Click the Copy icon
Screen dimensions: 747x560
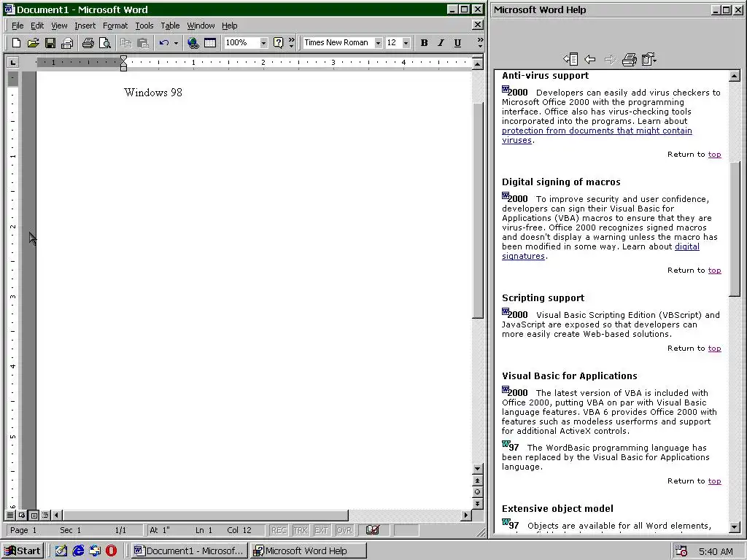(x=125, y=43)
